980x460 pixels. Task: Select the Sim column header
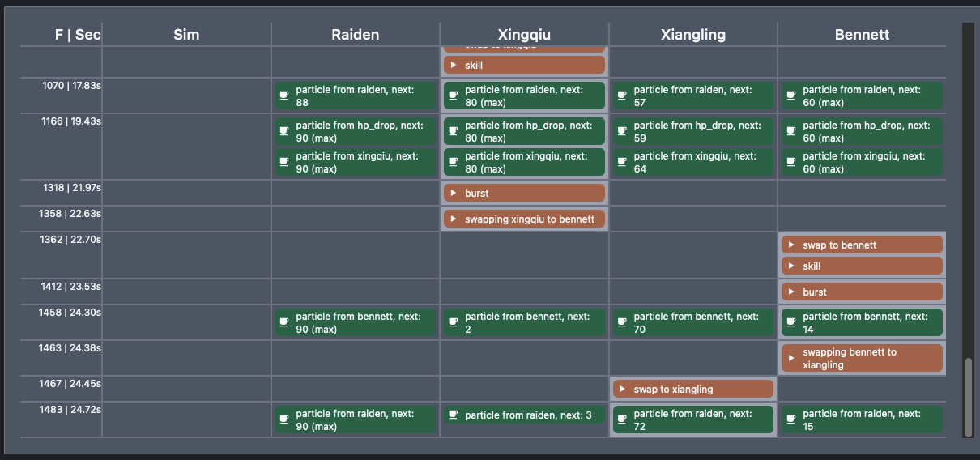(186, 35)
